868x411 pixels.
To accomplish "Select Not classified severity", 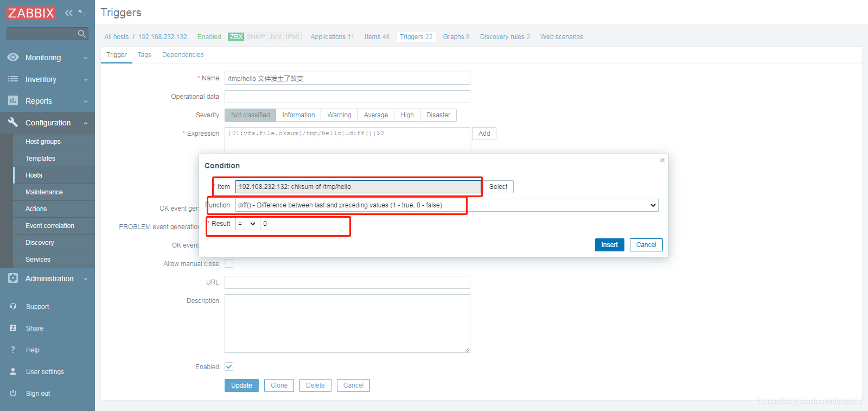I will click(x=250, y=115).
